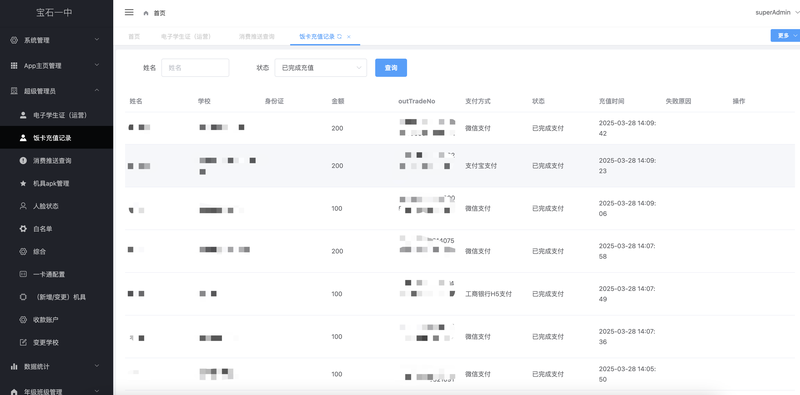Click the 支付方式 column header
Viewport: 800px width, 395px height.
[478, 101]
